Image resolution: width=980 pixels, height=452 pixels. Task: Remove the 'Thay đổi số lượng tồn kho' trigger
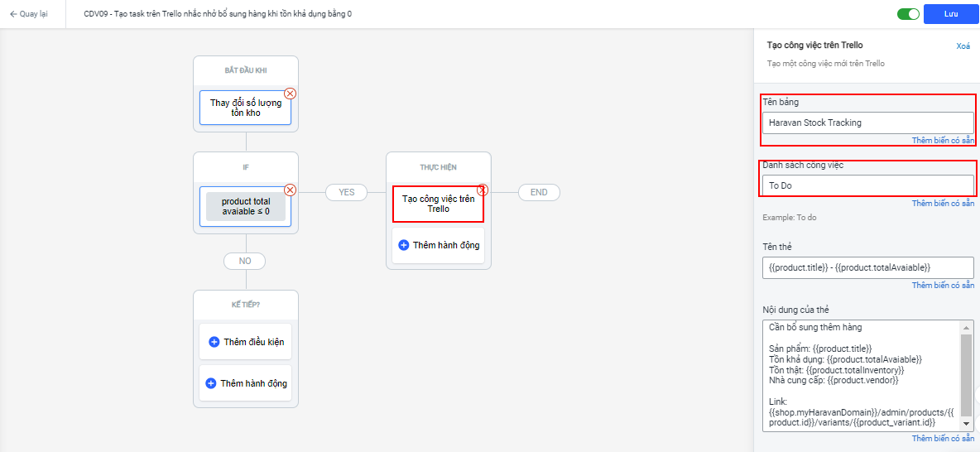coord(290,94)
